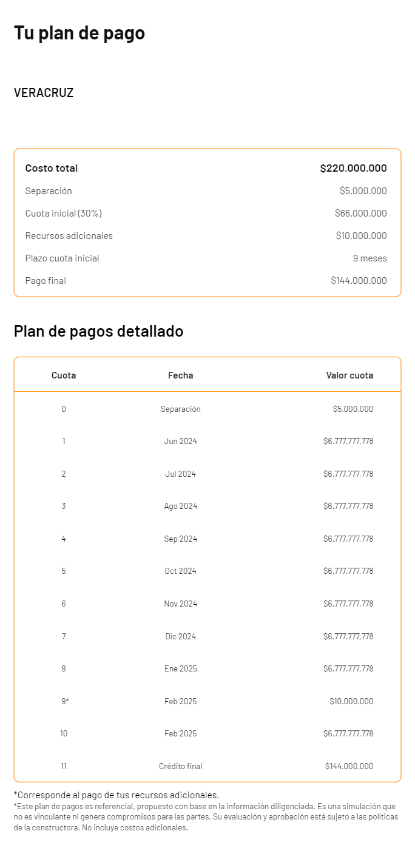
Task: Select the "Recursos adicionales" summary label
Action: tap(69, 236)
